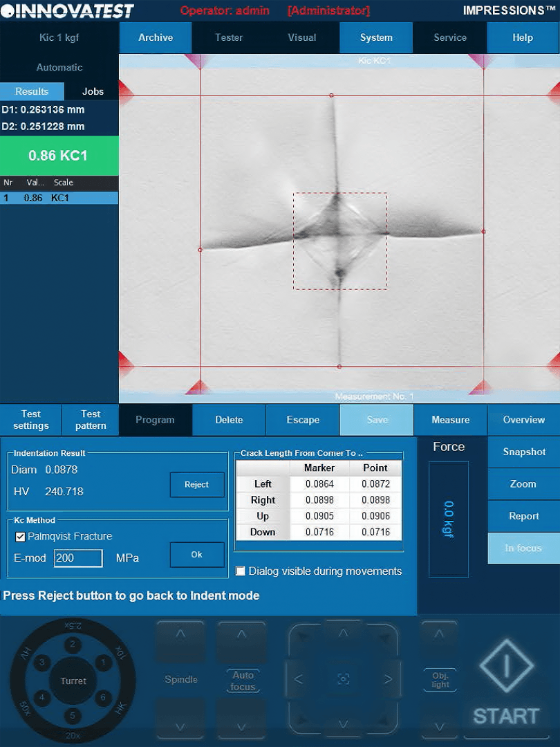Image resolution: width=560 pixels, height=747 pixels.
Task: Generate a Report
Action: (524, 516)
